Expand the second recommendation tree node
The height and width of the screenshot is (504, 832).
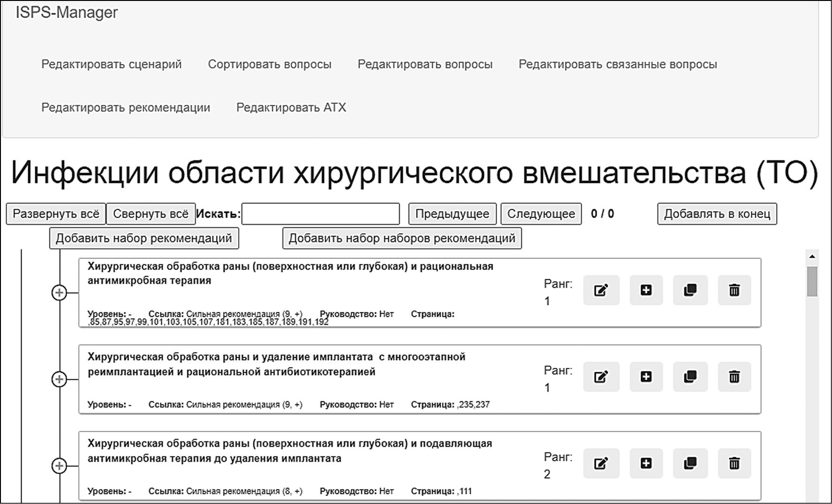(x=59, y=379)
